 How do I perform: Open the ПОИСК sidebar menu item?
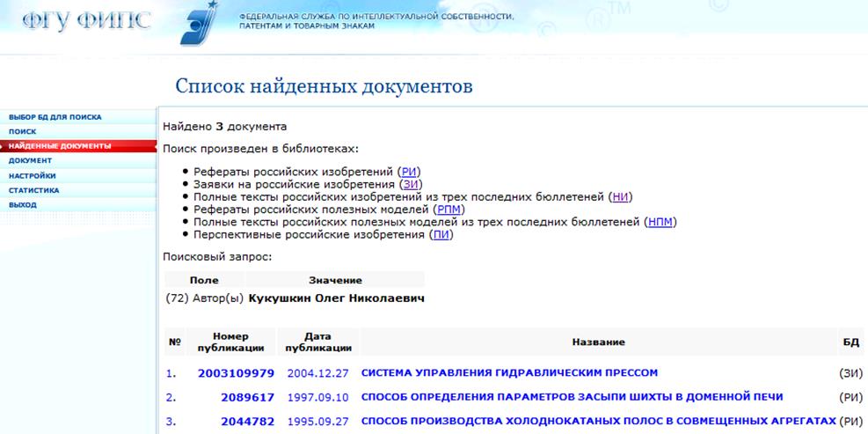(x=23, y=132)
